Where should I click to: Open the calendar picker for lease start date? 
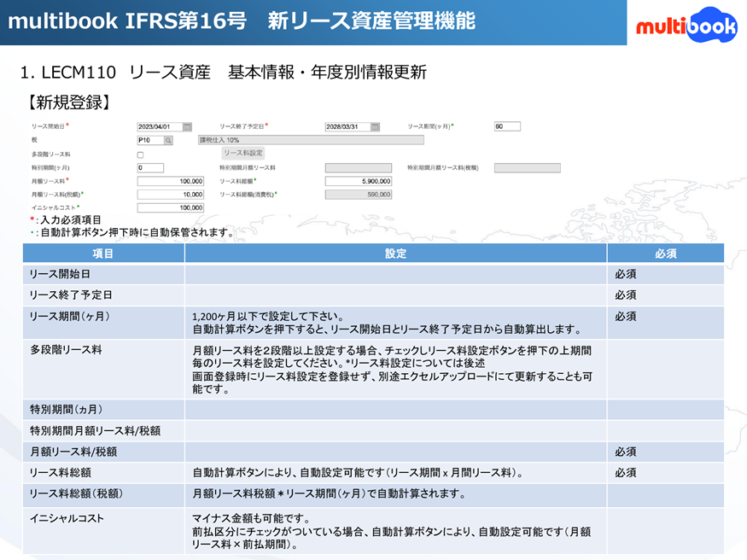[x=187, y=126]
